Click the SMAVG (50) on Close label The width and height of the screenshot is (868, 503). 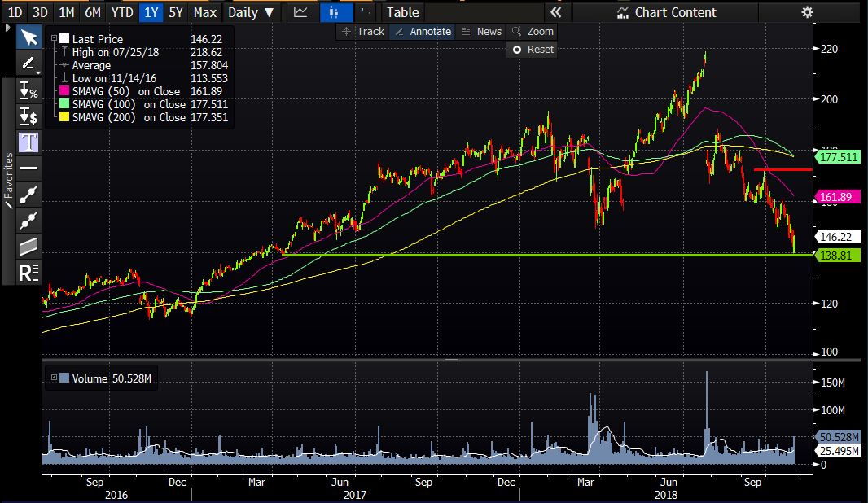(126, 91)
